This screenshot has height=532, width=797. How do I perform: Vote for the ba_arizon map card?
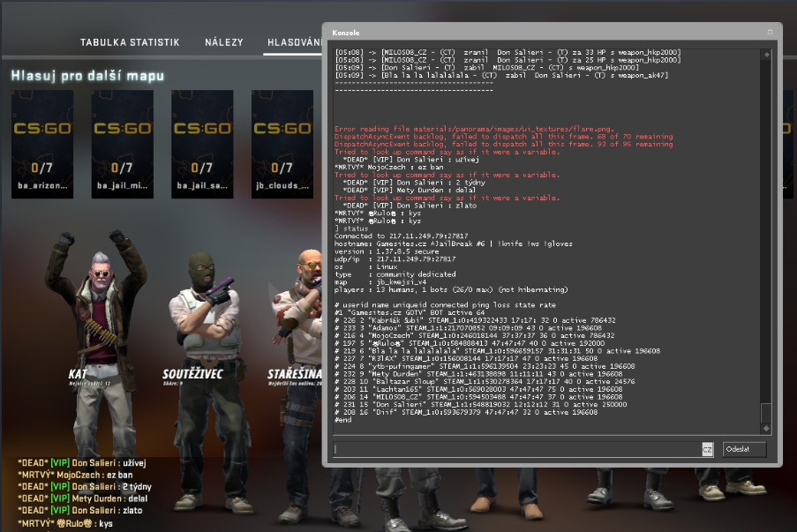41,145
